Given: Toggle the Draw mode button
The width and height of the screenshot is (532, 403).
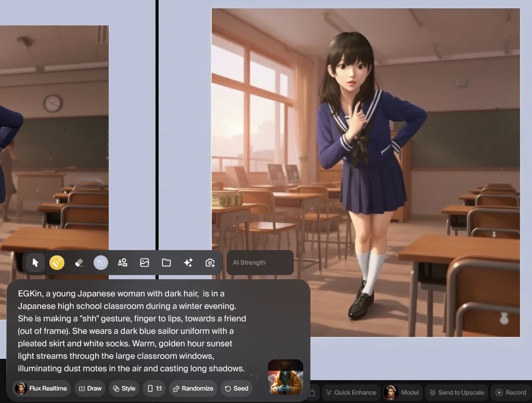Looking at the screenshot, I should (x=90, y=388).
